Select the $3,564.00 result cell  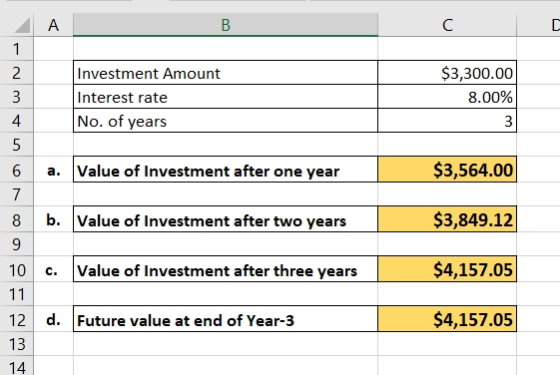click(x=447, y=170)
